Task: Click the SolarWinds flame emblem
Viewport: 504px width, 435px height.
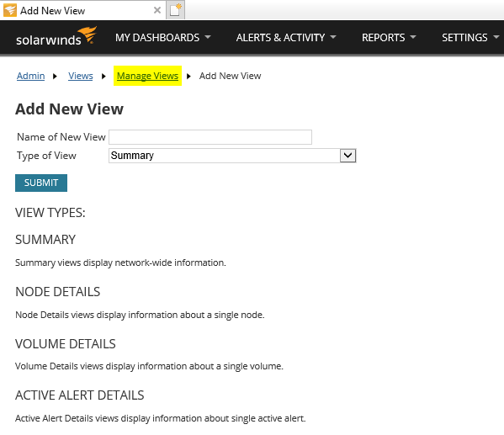Action: [88, 34]
